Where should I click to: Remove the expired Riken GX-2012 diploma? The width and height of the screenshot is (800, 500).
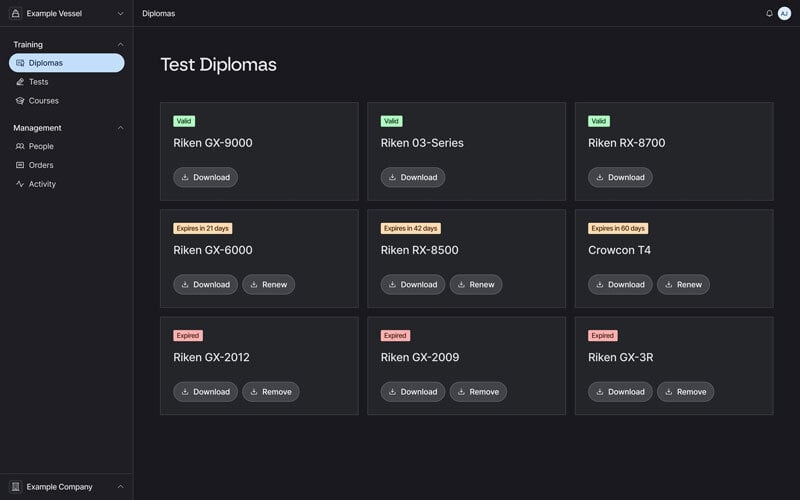[270, 392]
